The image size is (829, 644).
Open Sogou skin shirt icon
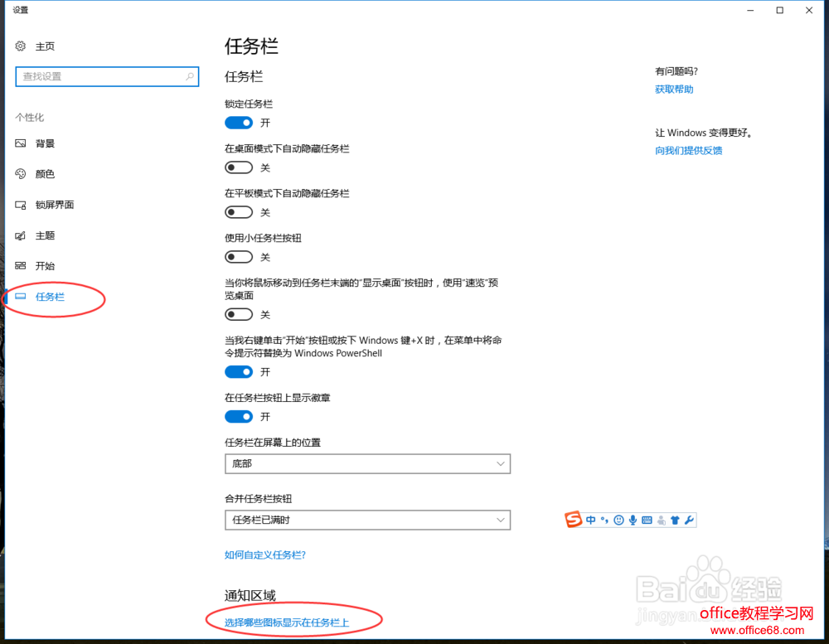(x=675, y=521)
